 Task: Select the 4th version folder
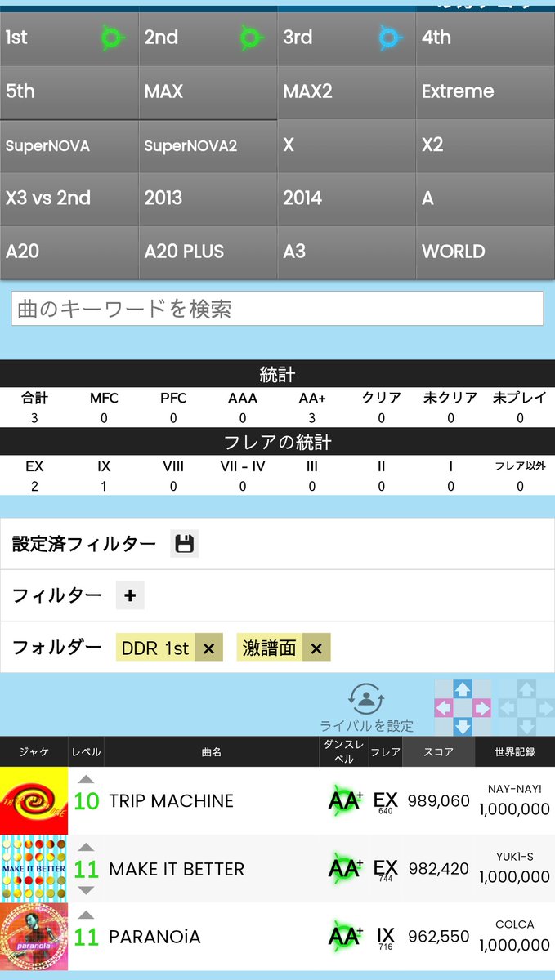[x=486, y=38]
